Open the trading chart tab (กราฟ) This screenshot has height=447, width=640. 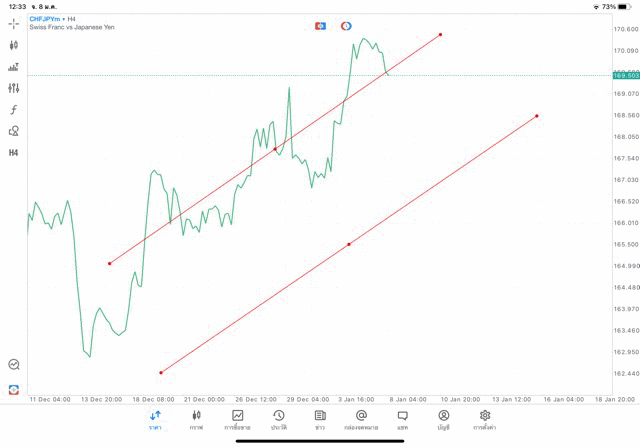click(197, 419)
